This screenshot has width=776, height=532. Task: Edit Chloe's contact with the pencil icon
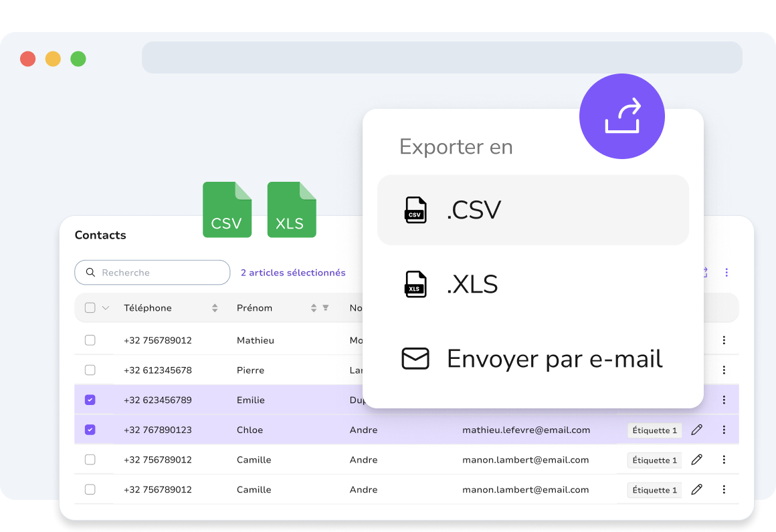[697, 430]
